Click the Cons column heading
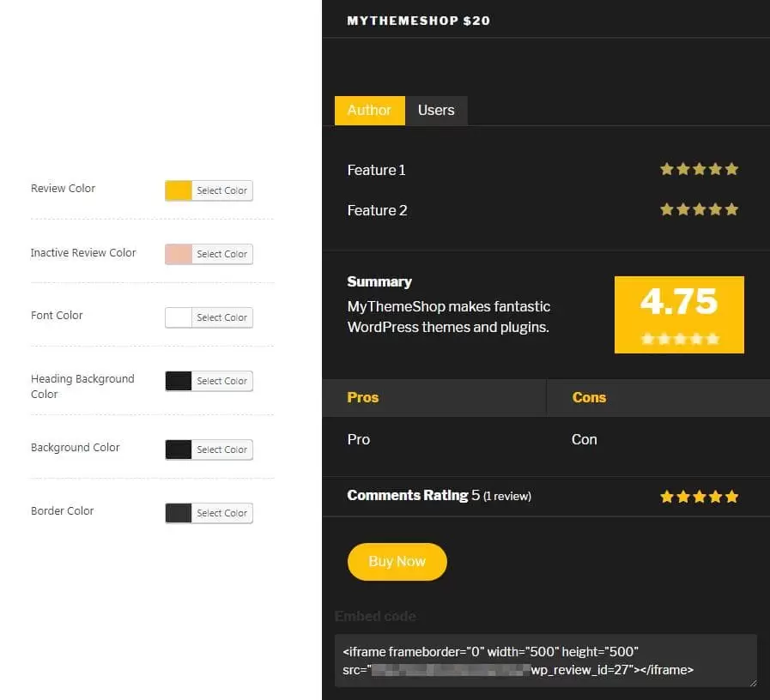This screenshot has width=770, height=700. pos(589,397)
